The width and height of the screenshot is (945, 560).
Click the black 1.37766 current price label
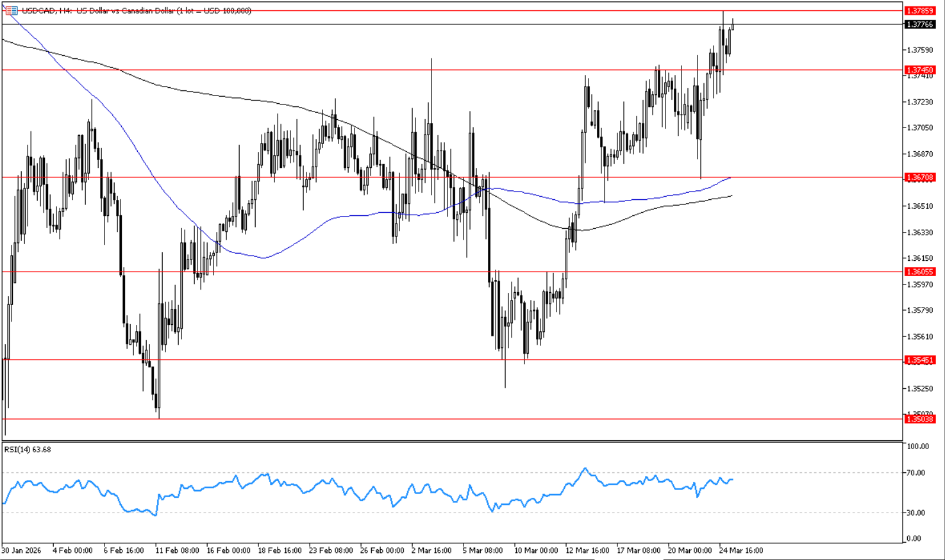coord(919,24)
